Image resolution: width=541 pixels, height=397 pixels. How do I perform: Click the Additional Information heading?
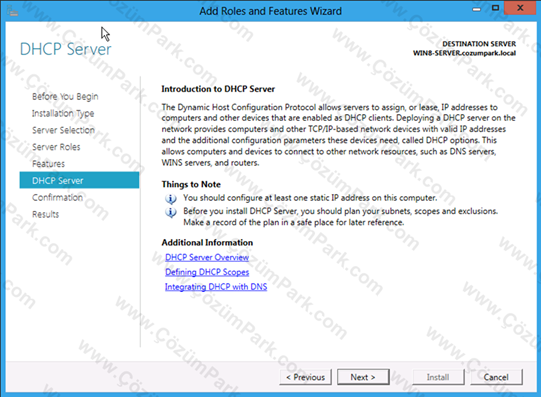pyautogui.click(x=207, y=243)
